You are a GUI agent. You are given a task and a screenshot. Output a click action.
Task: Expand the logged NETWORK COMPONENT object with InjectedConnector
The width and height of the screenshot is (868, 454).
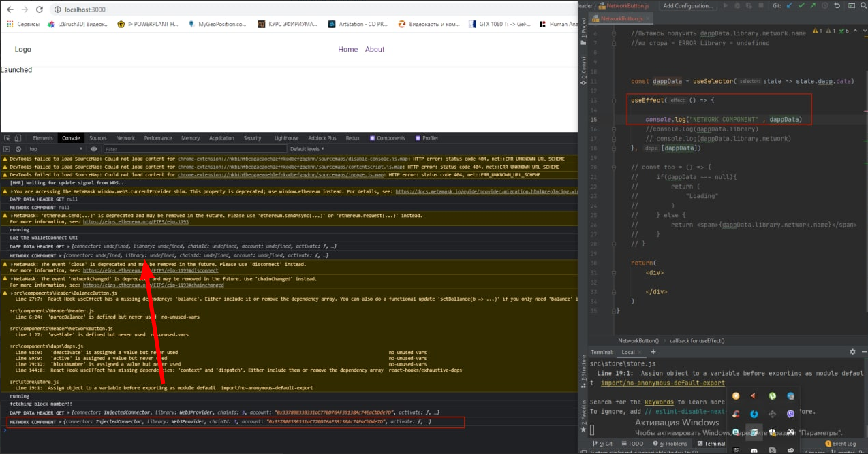(60, 423)
